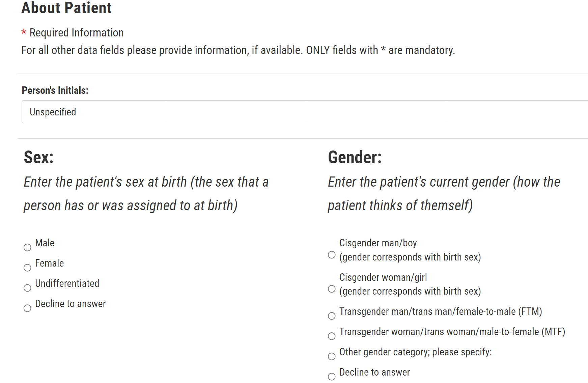Click the Person's Initials input field

(304, 112)
